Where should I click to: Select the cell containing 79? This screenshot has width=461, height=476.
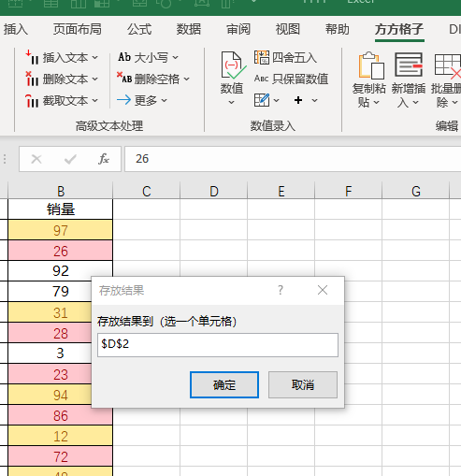point(50,292)
